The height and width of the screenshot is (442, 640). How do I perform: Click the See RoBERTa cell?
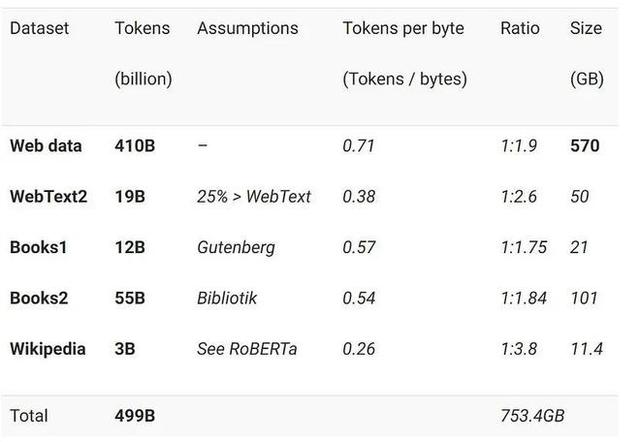247,349
